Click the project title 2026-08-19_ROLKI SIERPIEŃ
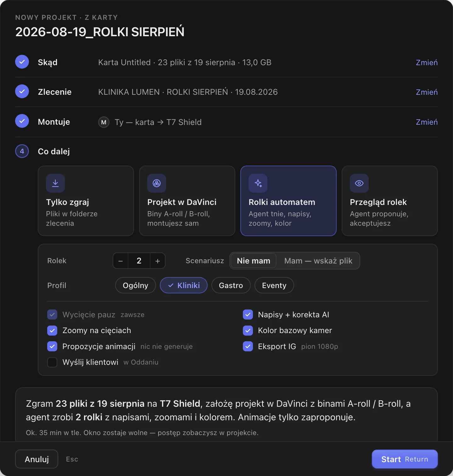The width and height of the screenshot is (453, 476). coord(100,32)
